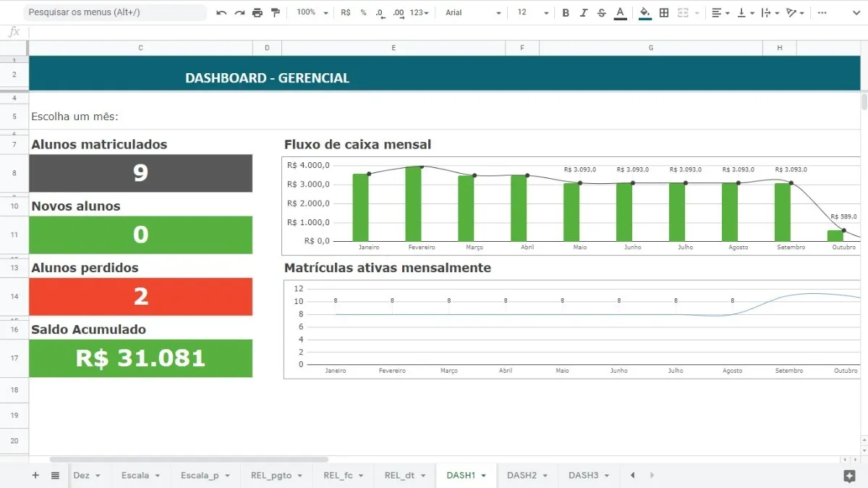Switch to the DASH2 sheet tab
This screenshot has height=488, width=868.
tap(522, 476)
